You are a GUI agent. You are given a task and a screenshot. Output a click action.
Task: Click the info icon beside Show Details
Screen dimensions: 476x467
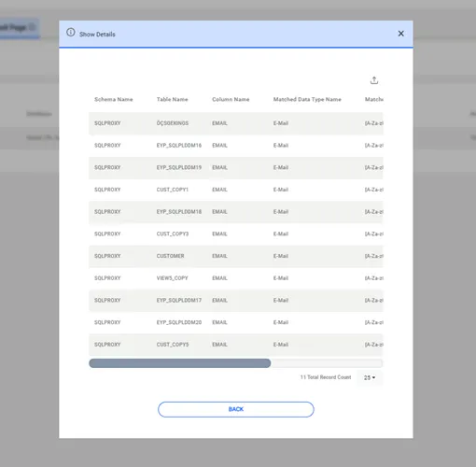(x=71, y=33)
